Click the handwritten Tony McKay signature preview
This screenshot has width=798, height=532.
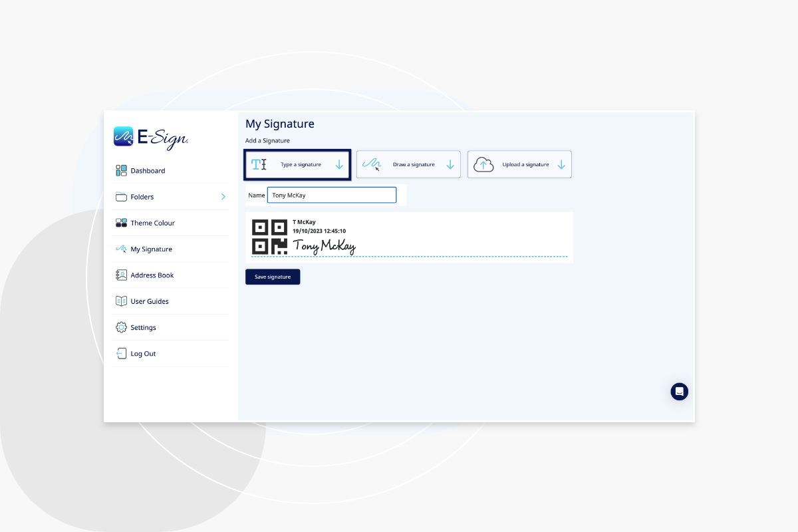[325, 247]
